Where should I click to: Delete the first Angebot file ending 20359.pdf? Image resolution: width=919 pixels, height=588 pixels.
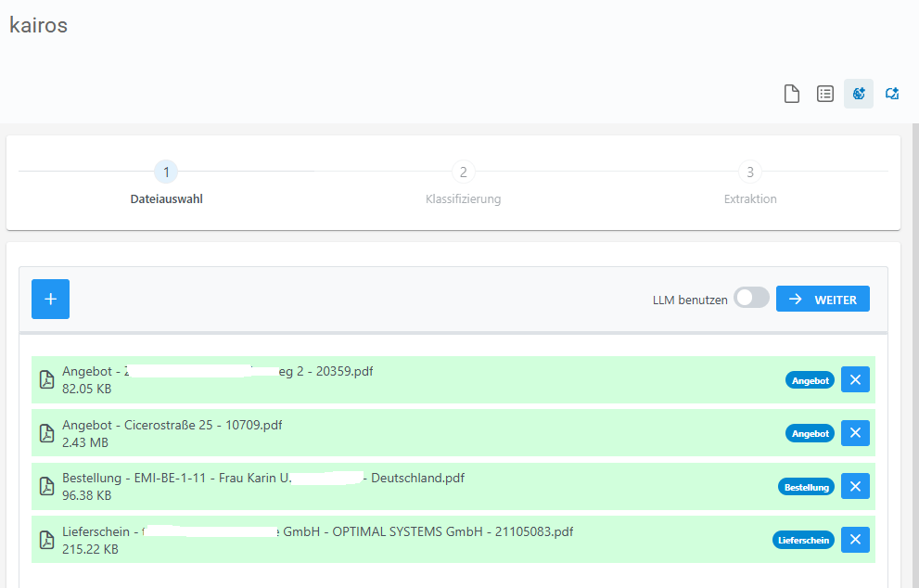855,379
